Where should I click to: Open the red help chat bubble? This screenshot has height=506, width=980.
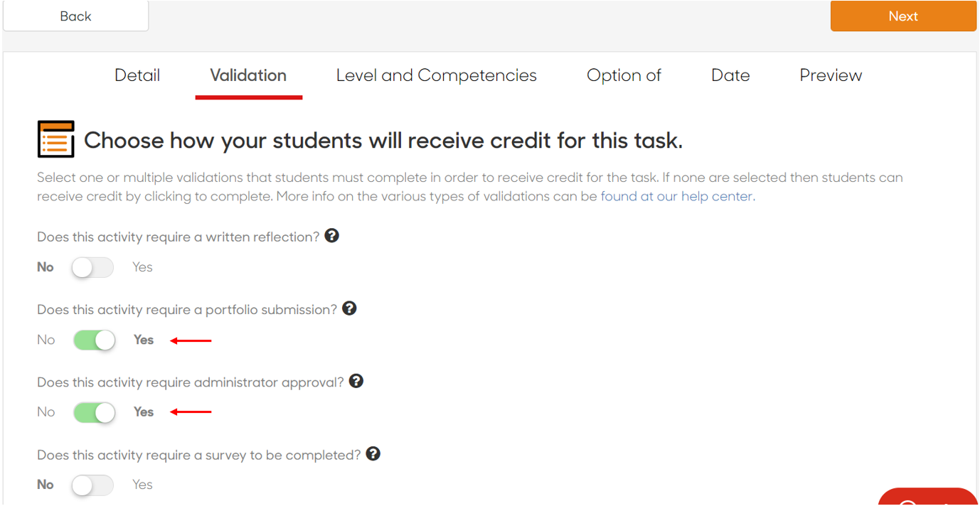tap(929, 497)
